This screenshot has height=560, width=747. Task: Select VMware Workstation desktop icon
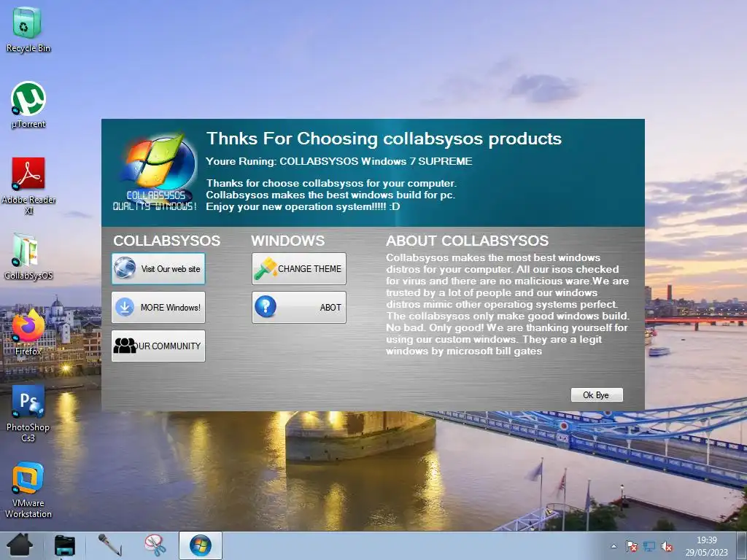pyautogui.click(x=28, y=489)
